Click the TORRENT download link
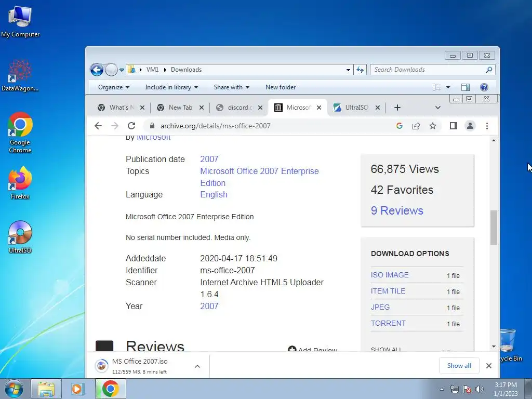This screenshot has width=532, height=399. pyautogui.click(x=388, y=323)
